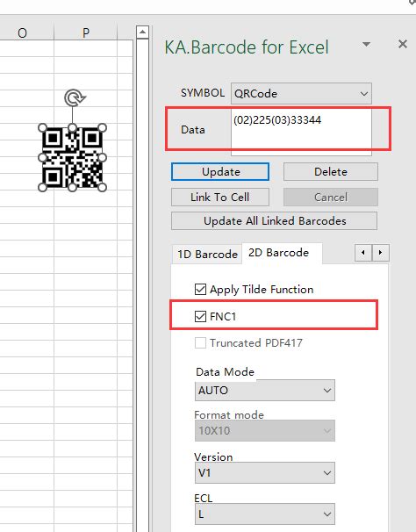Click the top-right resize handle of the QR code

103,128
